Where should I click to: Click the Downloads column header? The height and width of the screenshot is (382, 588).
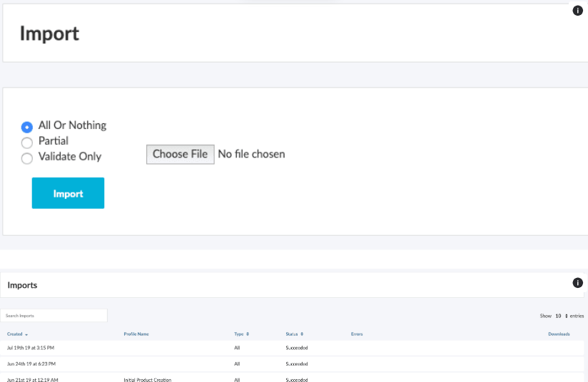point(559,334)
